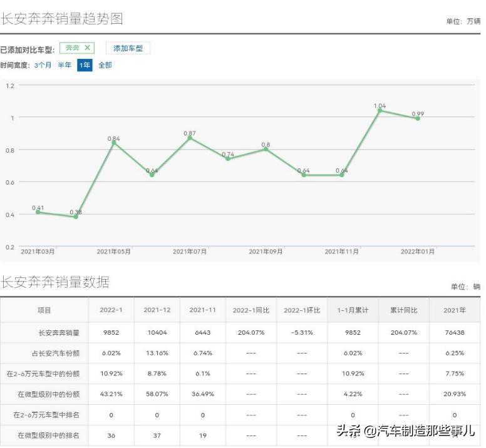
Task: Click the 2021年07月 axis label
Action: [190, 252]
